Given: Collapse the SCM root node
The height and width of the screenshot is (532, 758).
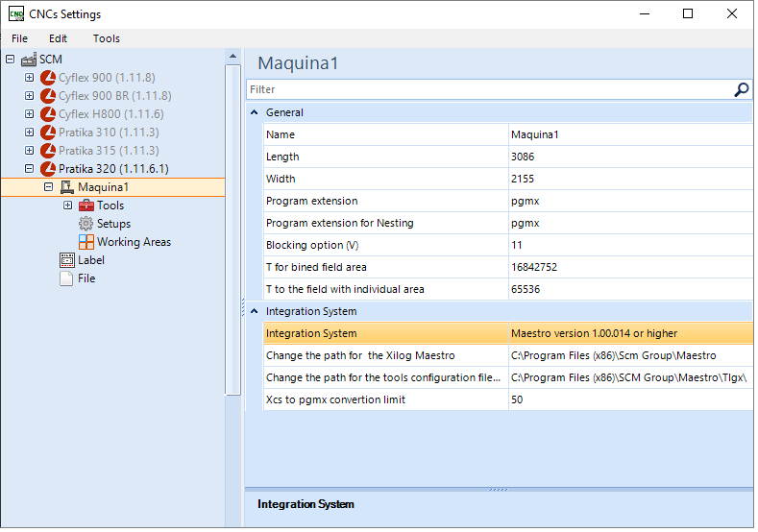Looking at the screenshot, I should pyautogui.click(x=11, y=59).
